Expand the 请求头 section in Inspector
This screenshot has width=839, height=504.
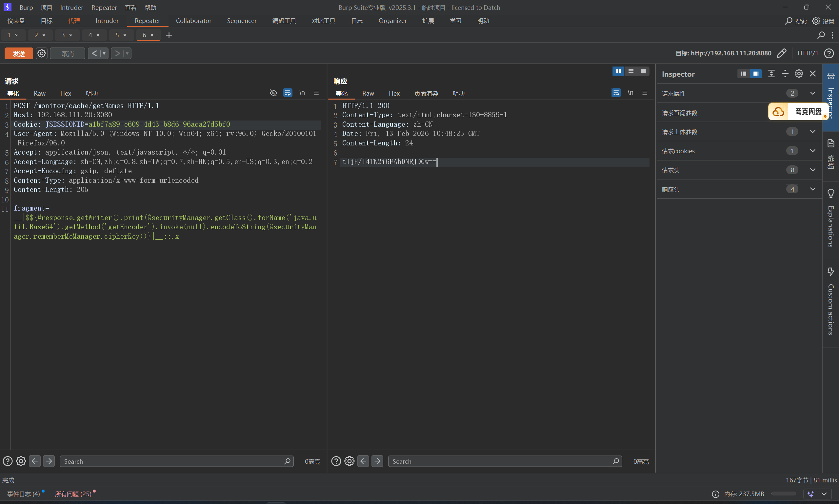(812, 170)
